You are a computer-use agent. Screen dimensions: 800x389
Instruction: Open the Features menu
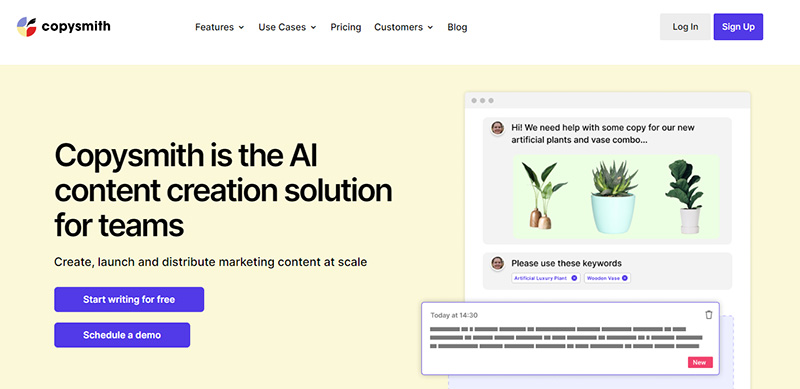pyautogui.click(x=220, y=27)
